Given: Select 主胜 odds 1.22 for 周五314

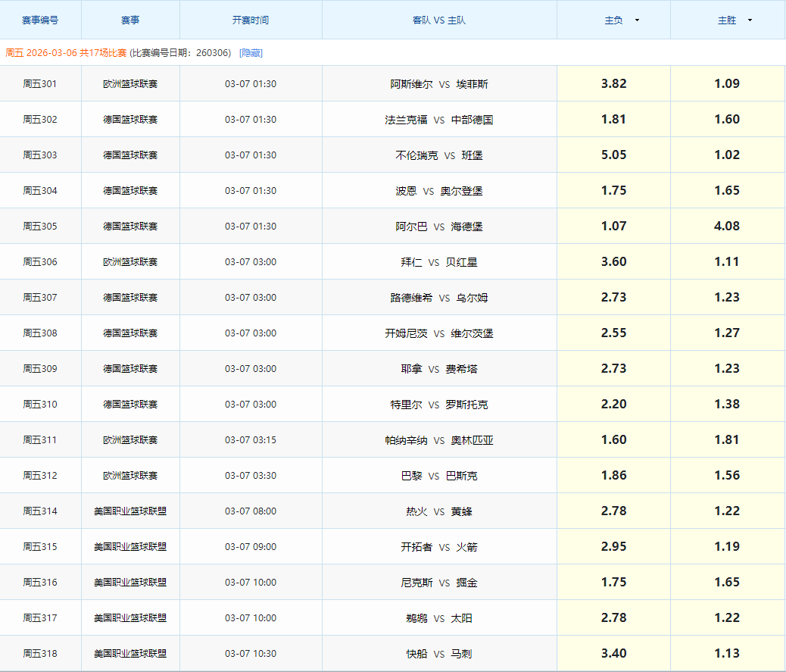Looking at the screenshot, I should point(727,511).
